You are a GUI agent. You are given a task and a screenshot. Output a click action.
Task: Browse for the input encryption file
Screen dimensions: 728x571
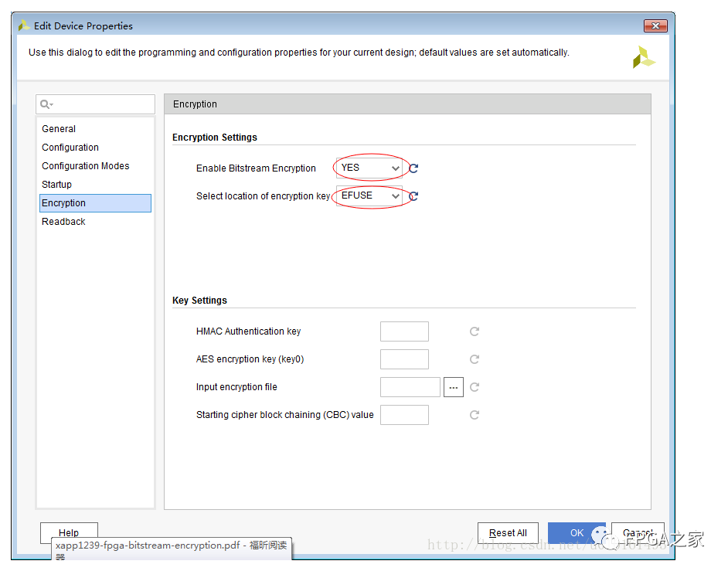point(454,387)
